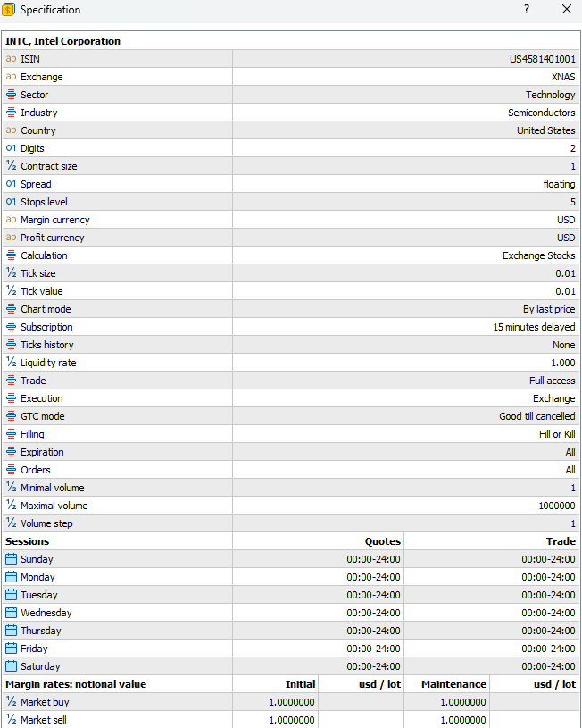The width and height of the screenshot is (582, 728).
Task: Click the fraction icon beside Tick value
Action: (x=11, y=291)
